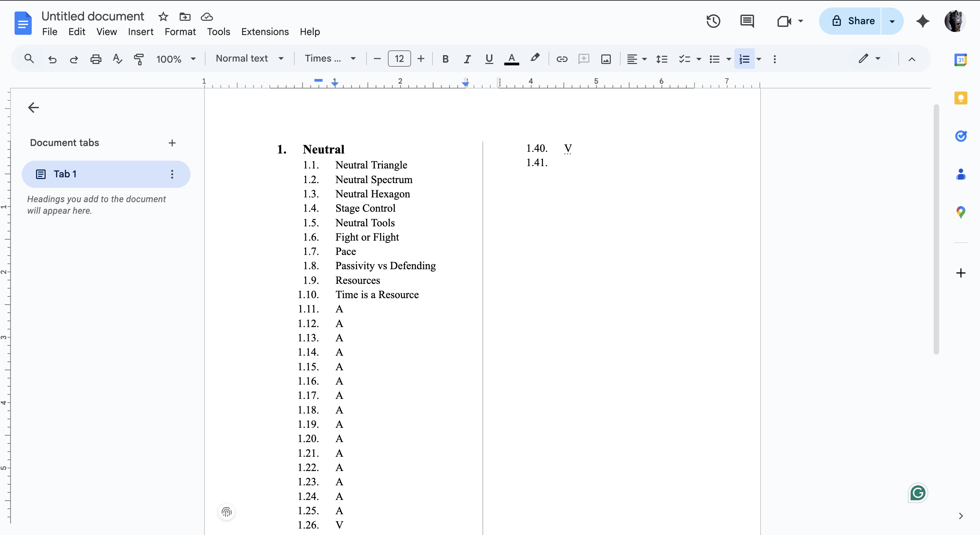Toggle the numbered list button
Image resolution: width=980 pixels, height=535 pixels.
(744, 59)
